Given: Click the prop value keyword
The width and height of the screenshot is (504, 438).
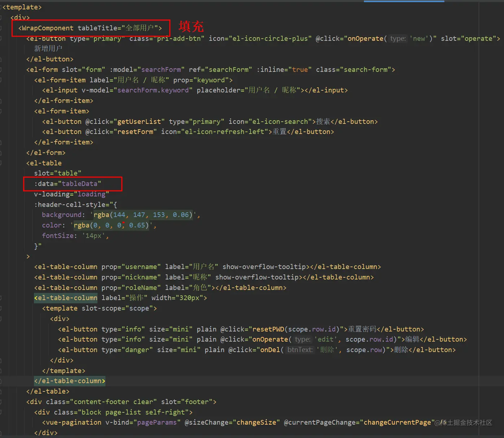Looking at the screenshot, I should click(x=211, y=80).
